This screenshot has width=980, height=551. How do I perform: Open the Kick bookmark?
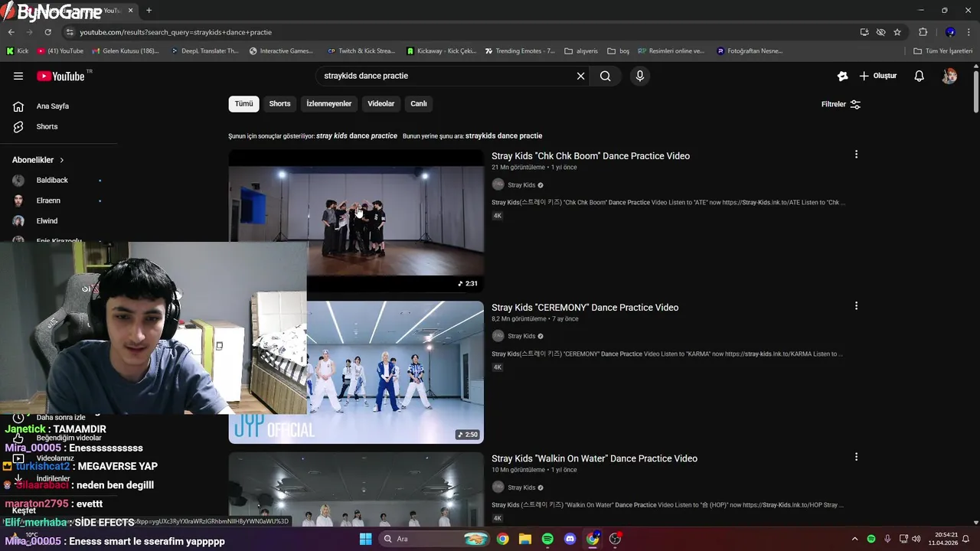[17, 51]
